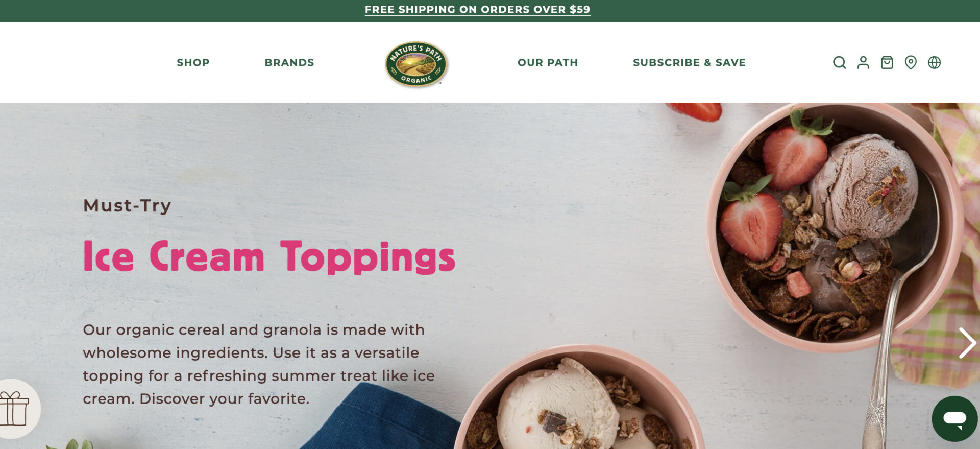The height and width of the screenshot is (449, 980).
Task: Go to SUBSCRIBE & SAVE
Action: click(689, 62)
